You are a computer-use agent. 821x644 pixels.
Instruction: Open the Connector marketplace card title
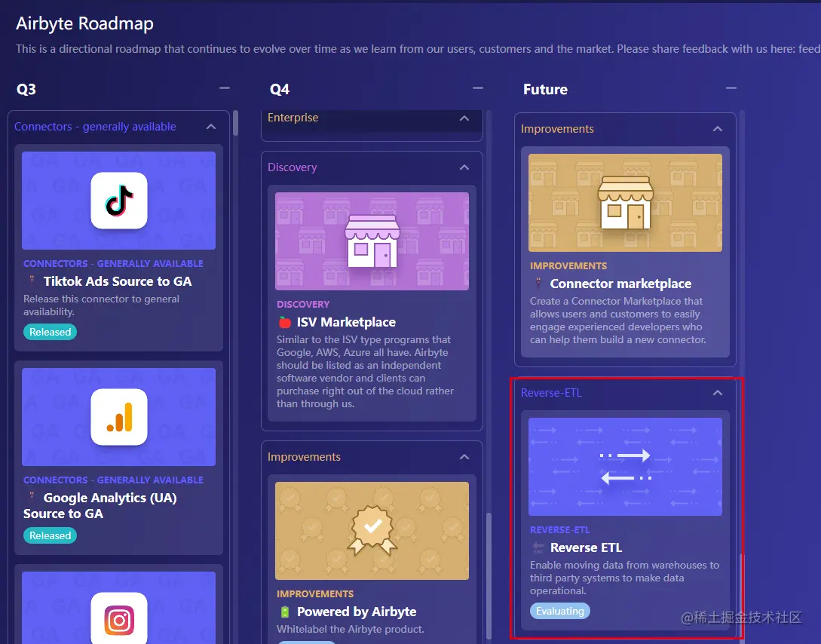tap(620, 284)
